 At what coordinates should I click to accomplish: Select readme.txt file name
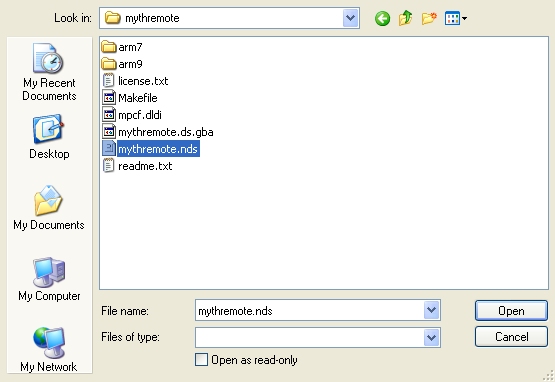coord(145,166)
